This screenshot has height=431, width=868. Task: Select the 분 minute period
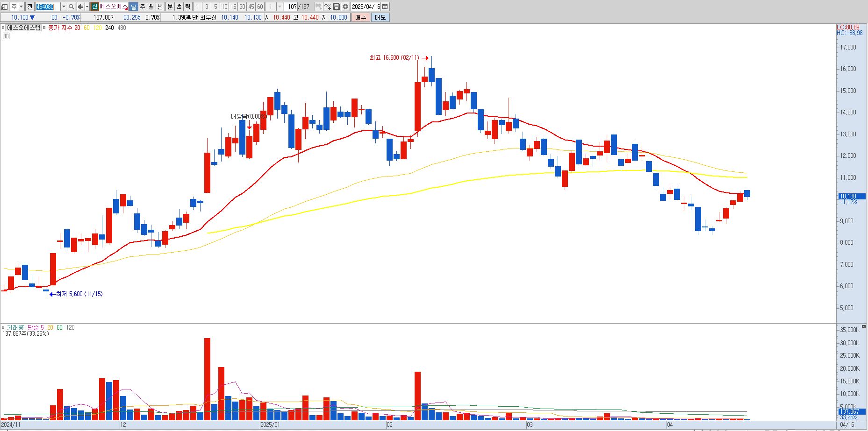[x=170, y=7]
